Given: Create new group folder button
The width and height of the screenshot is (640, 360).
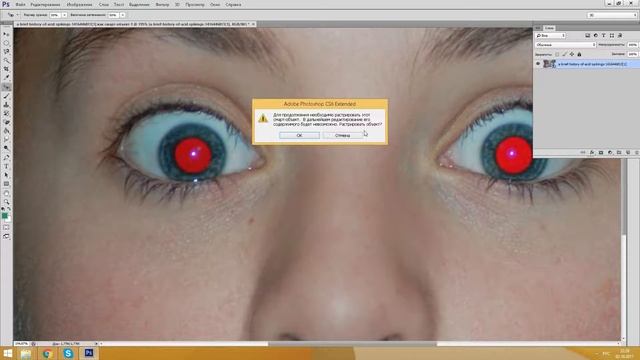Looking at the screenshot, I should tap(619, 153).
